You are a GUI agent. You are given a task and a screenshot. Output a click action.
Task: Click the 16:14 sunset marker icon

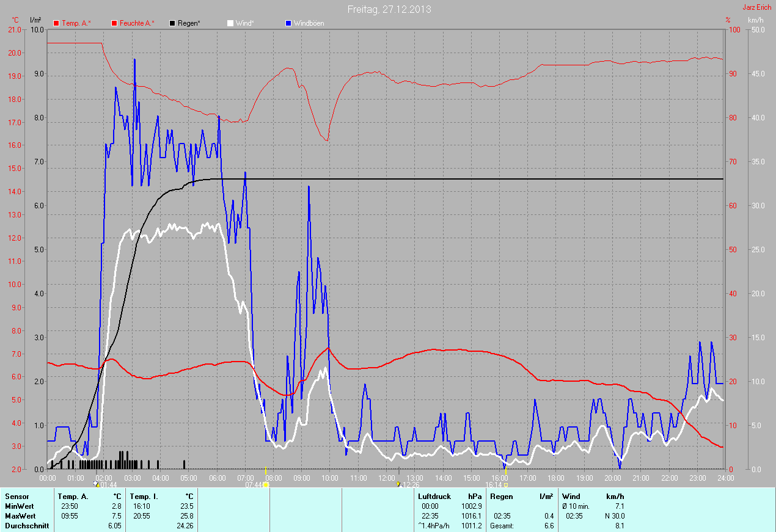pos(506,484)
